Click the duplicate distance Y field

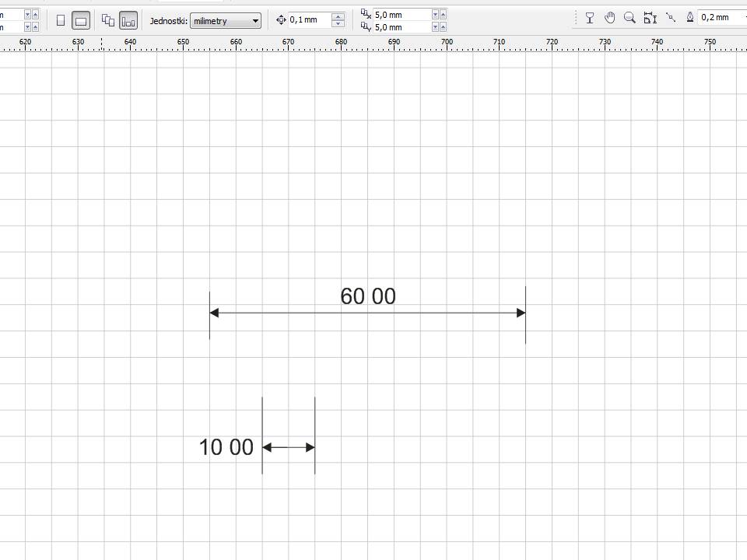[401, 27]
